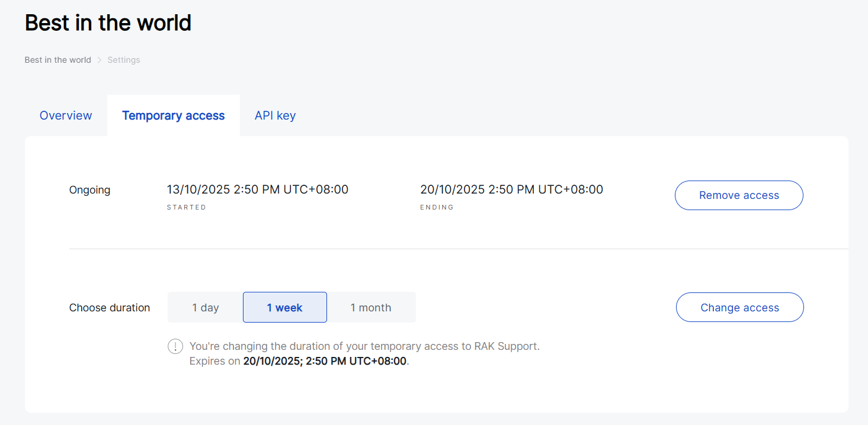Click the Settings breadcrumb item
The height and width of the screenshot is (425, 868).
coord(124,60)
